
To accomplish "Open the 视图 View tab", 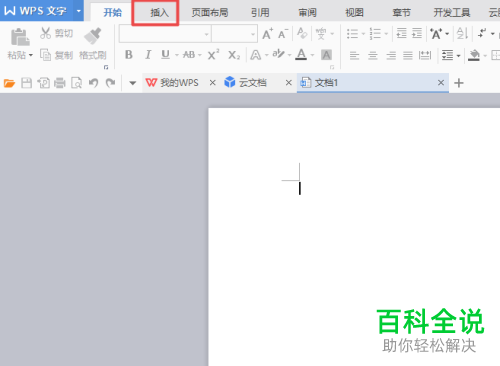I will click(x=354, y=13).
